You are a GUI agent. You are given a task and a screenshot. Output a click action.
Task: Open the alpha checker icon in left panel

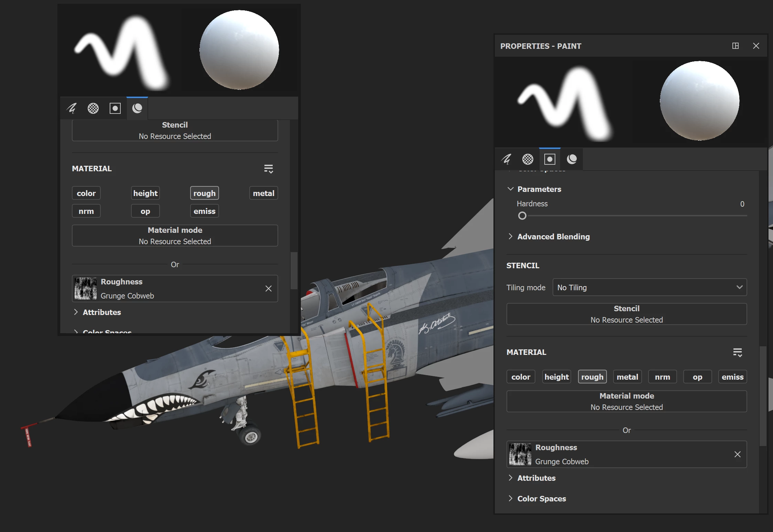pos(93,108)
